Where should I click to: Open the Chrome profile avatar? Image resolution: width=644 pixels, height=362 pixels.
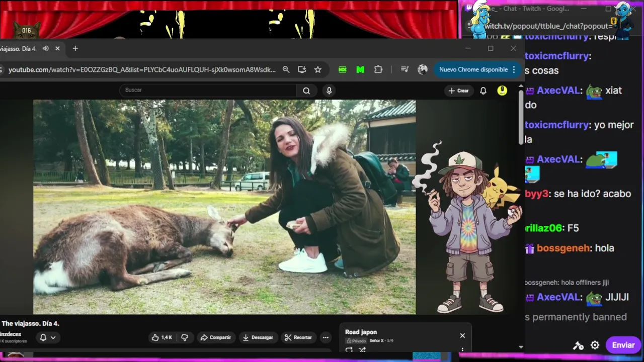point(423,70)
